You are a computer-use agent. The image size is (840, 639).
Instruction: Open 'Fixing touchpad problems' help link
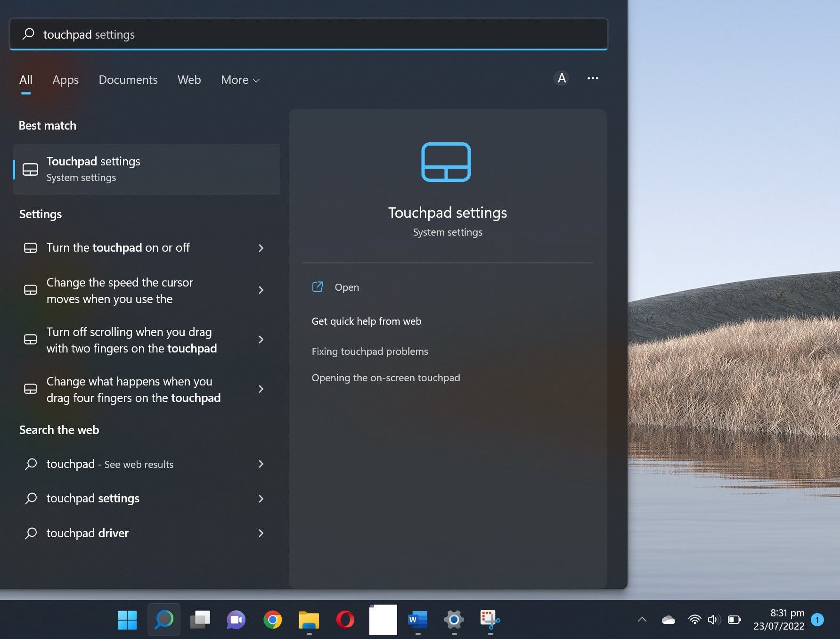click(370, 351)
